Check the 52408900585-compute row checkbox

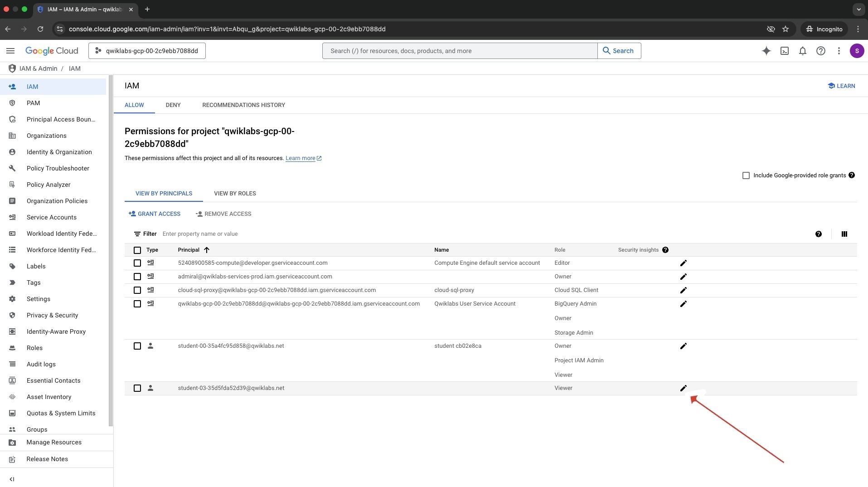point(137,263)
